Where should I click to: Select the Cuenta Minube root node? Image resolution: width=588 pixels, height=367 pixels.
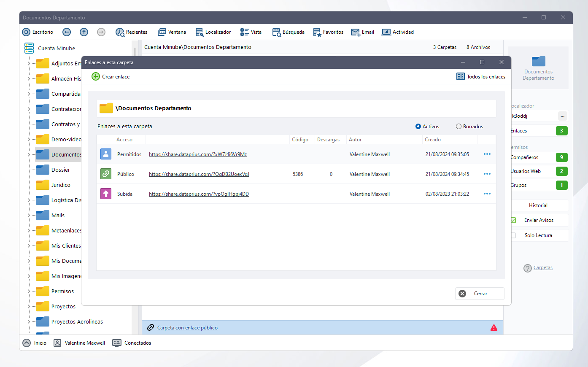[x=50, y=49]
